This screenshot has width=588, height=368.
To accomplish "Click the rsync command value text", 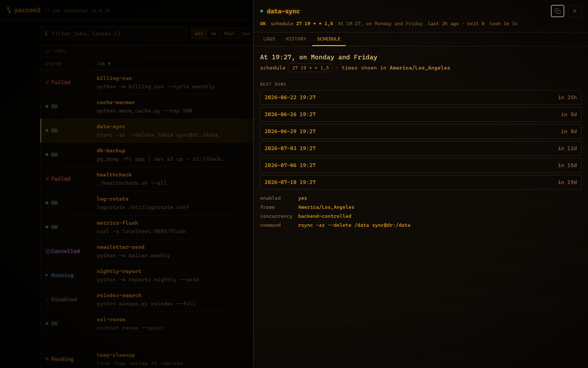I will click(x=354, y=225).
